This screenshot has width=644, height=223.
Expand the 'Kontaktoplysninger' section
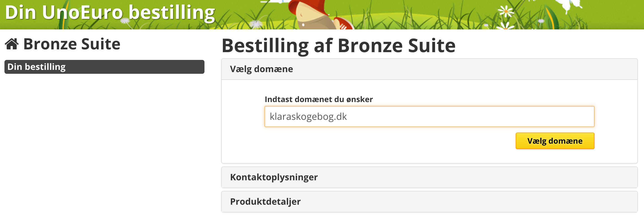pos(430,177)
